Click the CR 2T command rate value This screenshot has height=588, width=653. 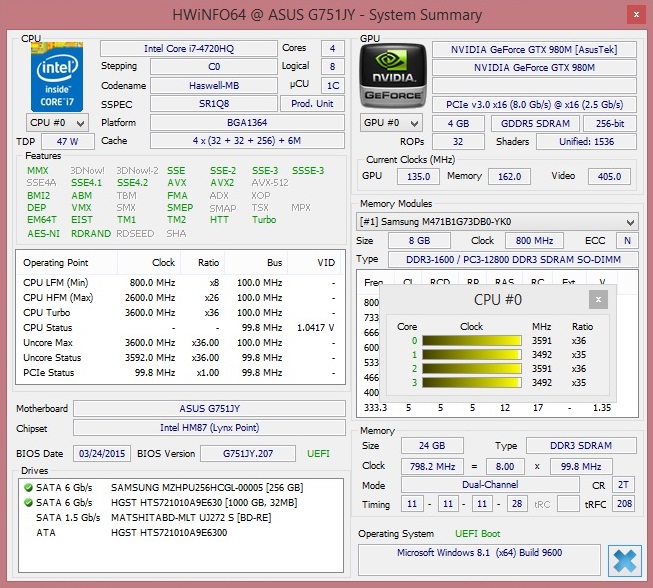(623, 485)
